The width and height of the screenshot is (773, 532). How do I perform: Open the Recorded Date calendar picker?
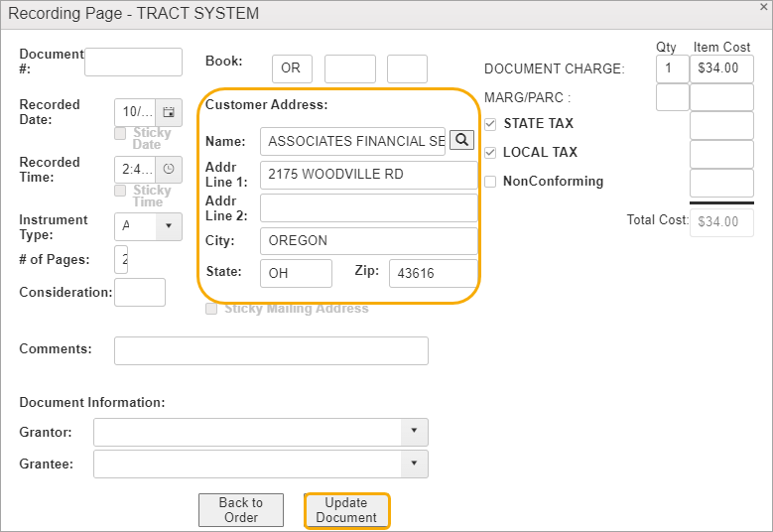tap(169, 112)
